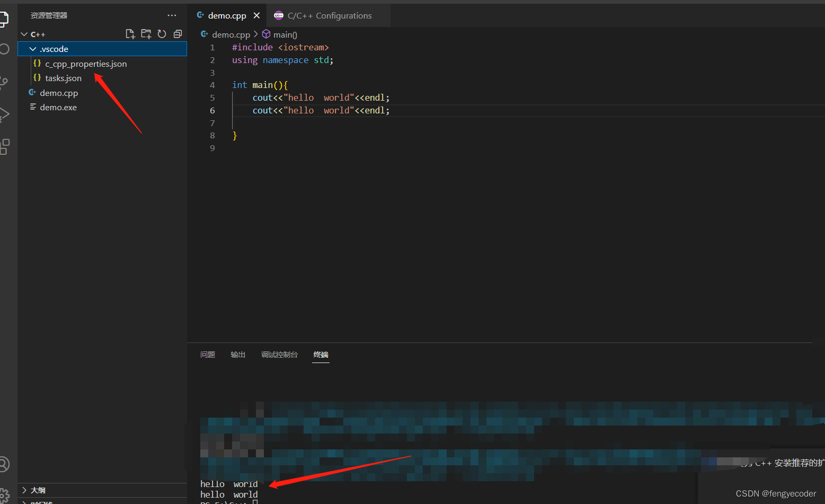Image resolution: width=825 pixels, height=504 pixels.
Task: Click the demo.cpp breadcrumb
Action: coord(230,34)
